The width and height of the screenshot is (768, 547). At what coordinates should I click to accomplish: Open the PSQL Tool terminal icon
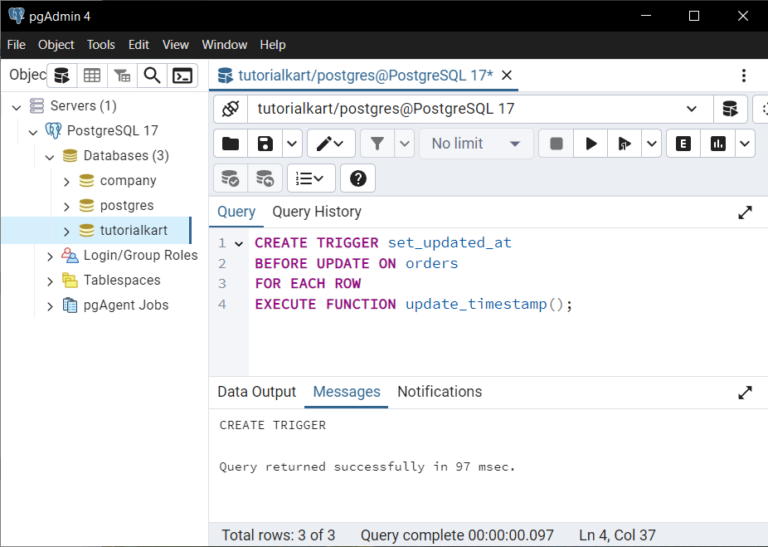[181, 76]
